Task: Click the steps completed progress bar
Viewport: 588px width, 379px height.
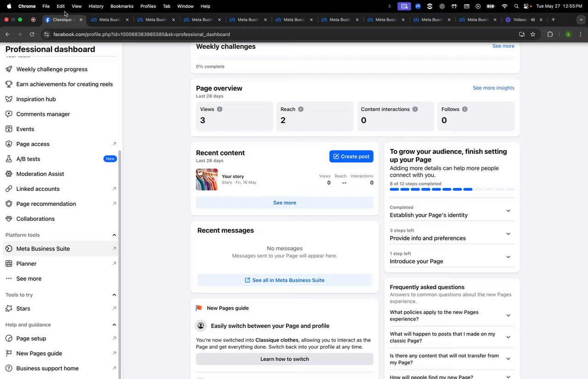Action: tap(452, 189)
